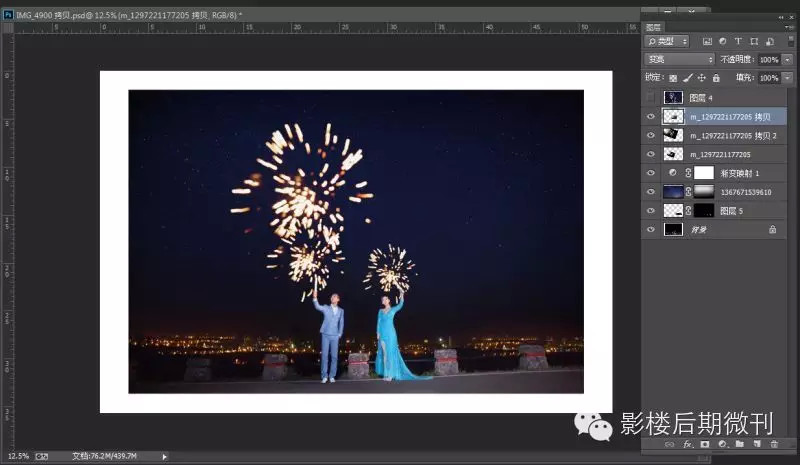Click the pixel layer filter icon
This screenshot has width=800, height=465.
tap(707, 41)
